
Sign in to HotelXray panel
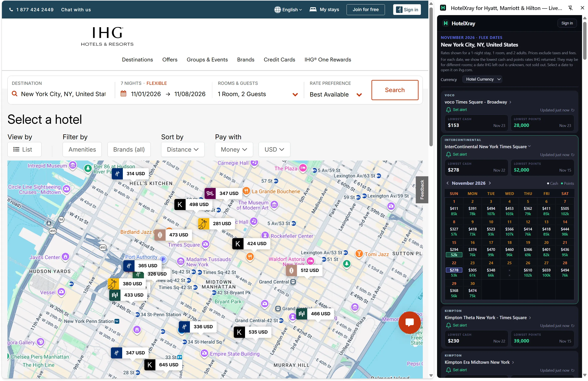[x=567, y=23]
